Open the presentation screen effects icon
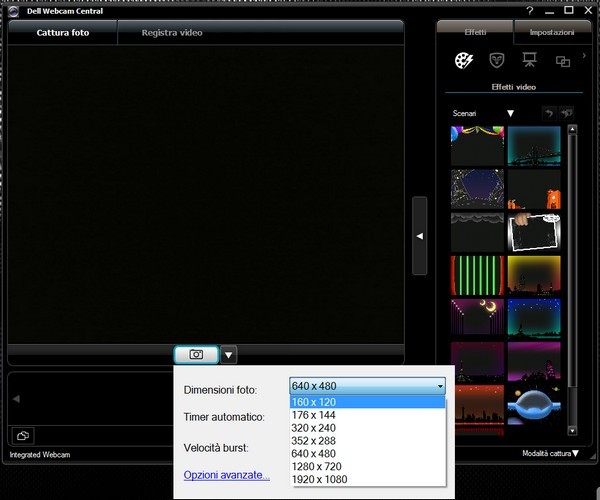600x500 pixels. (529, 61)
